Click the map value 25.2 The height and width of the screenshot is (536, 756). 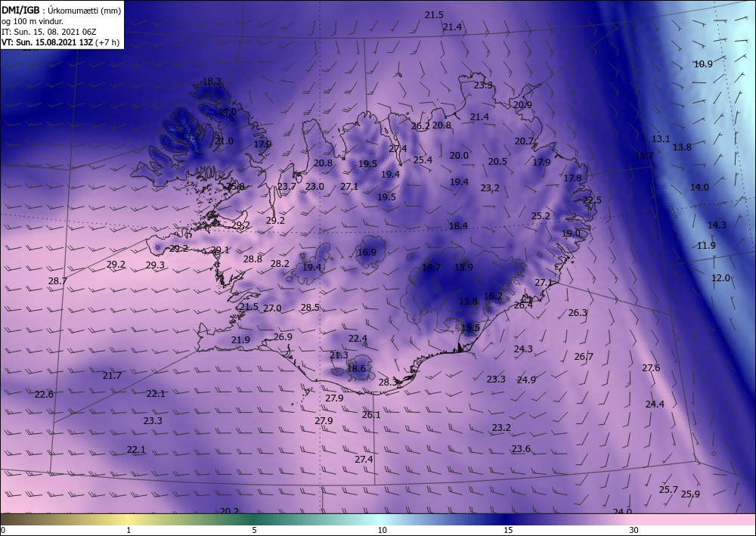pos(541,216)
